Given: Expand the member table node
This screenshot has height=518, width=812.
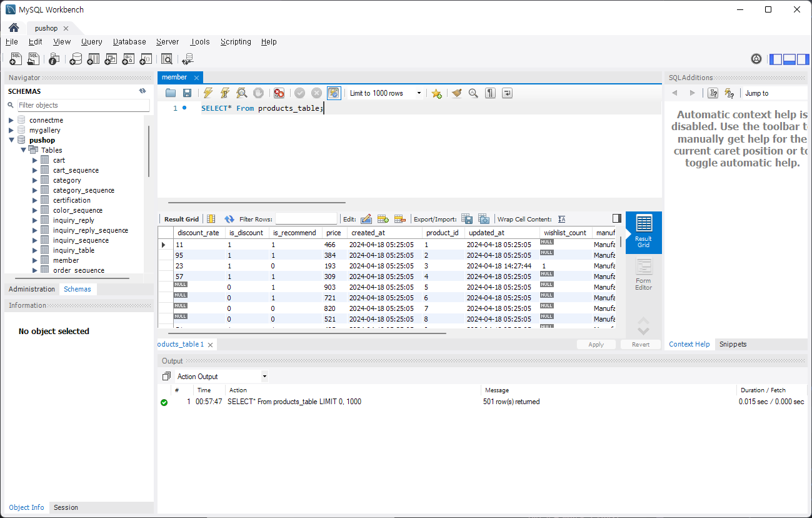Looking at the screenshot, I should click(x=35, y=260).
